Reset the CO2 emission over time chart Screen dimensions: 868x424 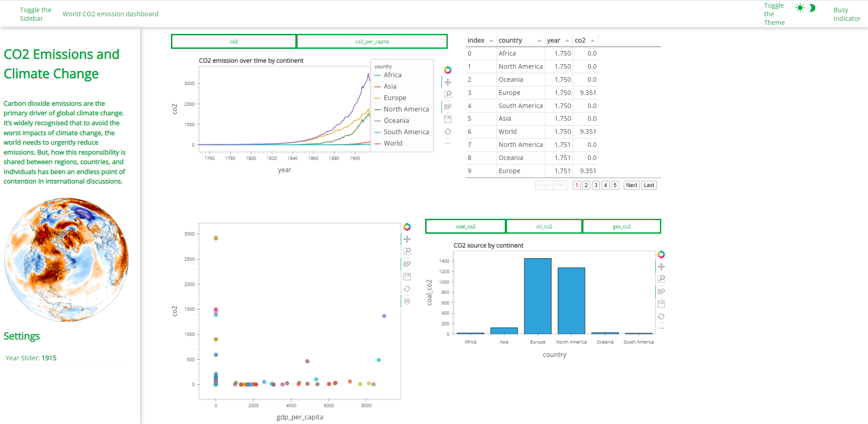(x=448, y=132)
